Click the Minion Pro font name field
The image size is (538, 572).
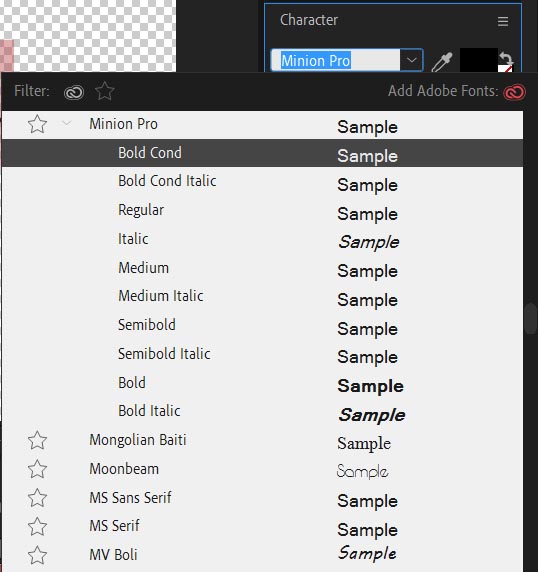[x=336, y=60]
